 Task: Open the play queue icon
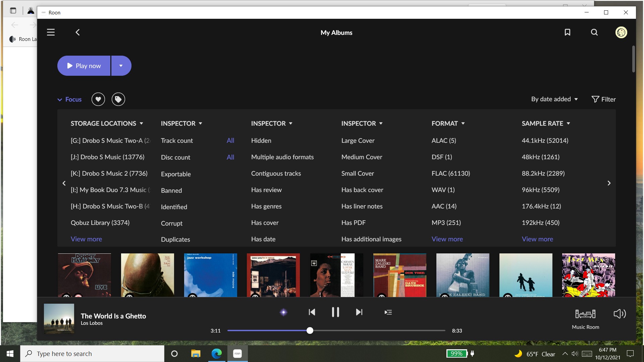click(x=388, y=312)
